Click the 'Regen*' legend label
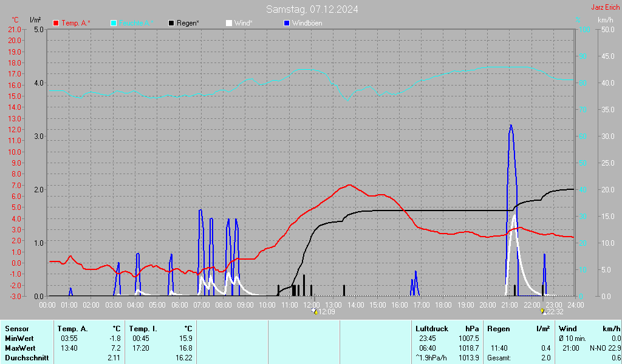 (188, 23)
